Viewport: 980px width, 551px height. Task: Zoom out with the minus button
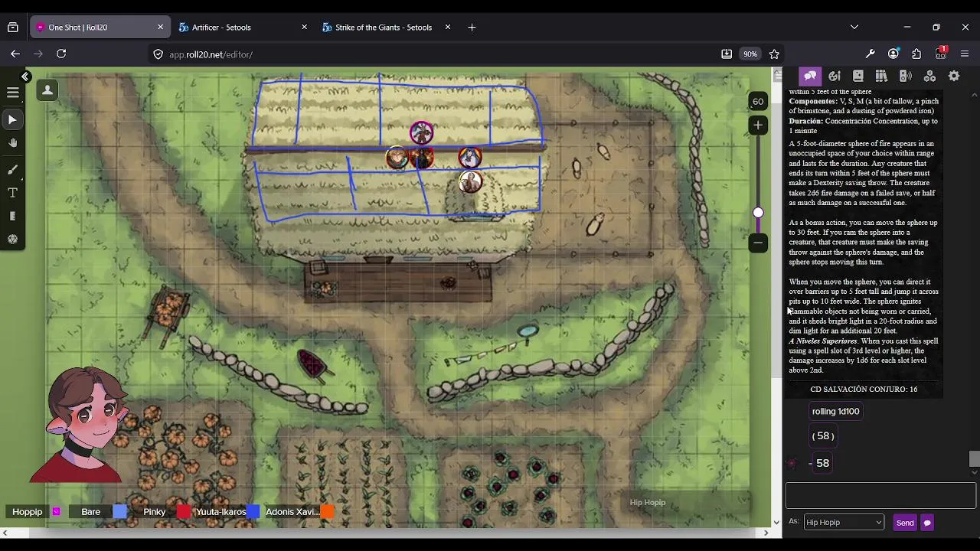[758, 243]
